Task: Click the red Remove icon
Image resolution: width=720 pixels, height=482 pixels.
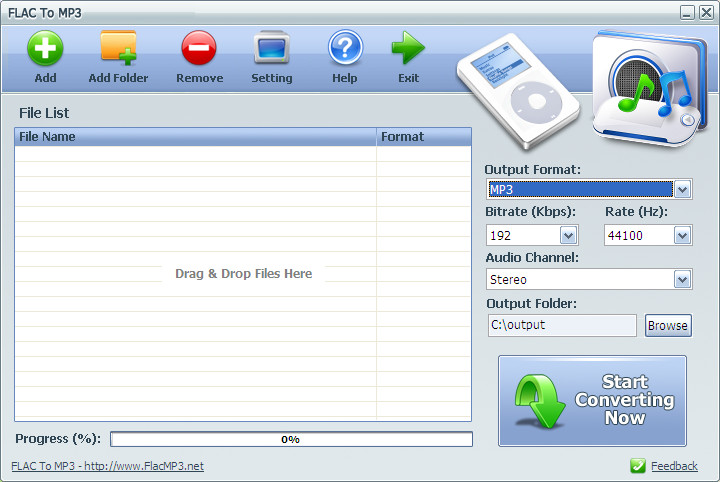Action: [199, 48]
